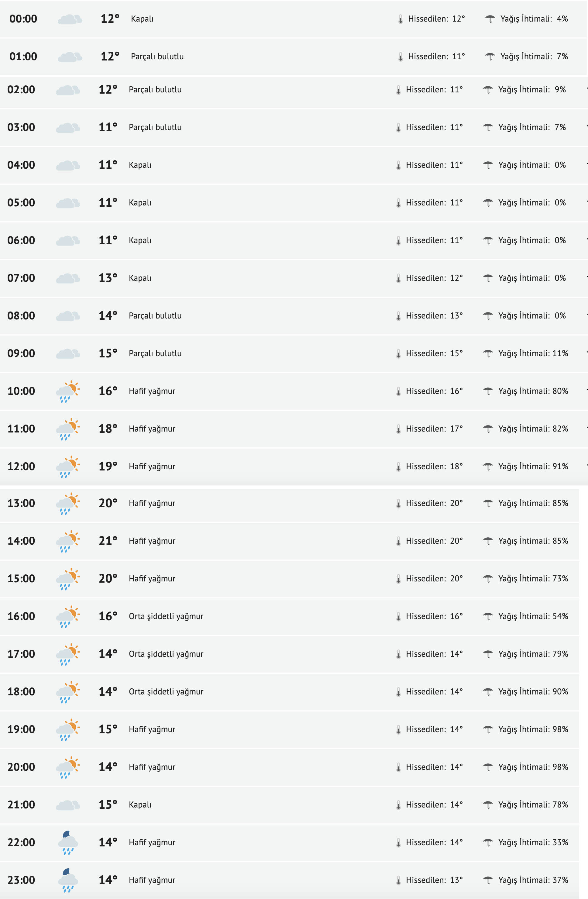The width and height of the screenshot is (588, 899).
Task: Expand the 07:00 hourly forecast row
Action: coord(586,278)
